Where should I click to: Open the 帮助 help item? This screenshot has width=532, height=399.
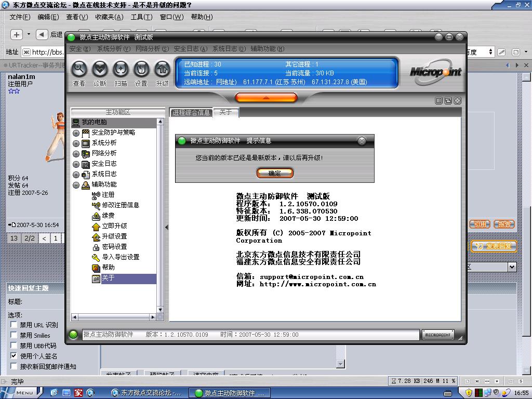[108, 268]
